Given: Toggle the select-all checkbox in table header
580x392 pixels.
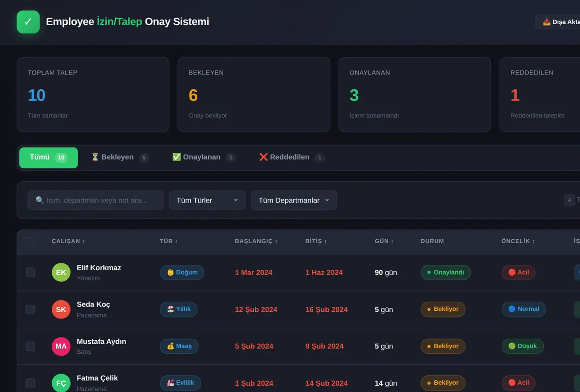Looking at the screenshot, I should [30, 242].
